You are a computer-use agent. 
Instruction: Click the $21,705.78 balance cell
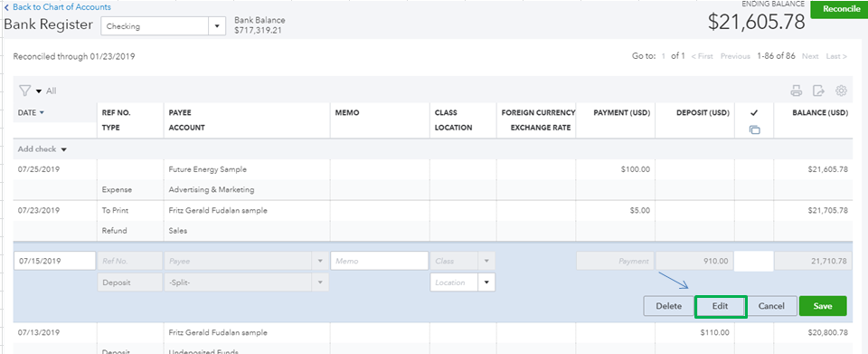tap(827, 211)
